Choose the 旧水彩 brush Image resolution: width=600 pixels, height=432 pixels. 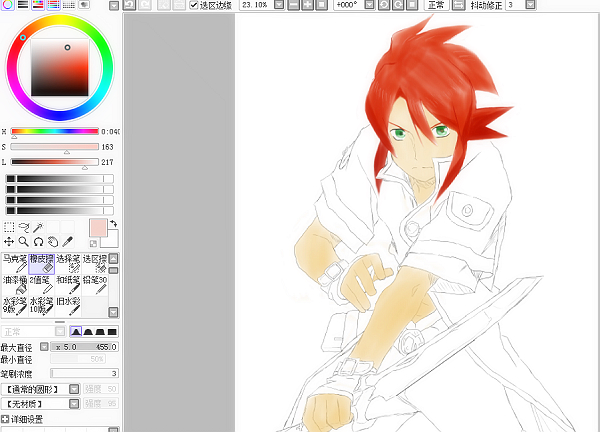[68, 306]
